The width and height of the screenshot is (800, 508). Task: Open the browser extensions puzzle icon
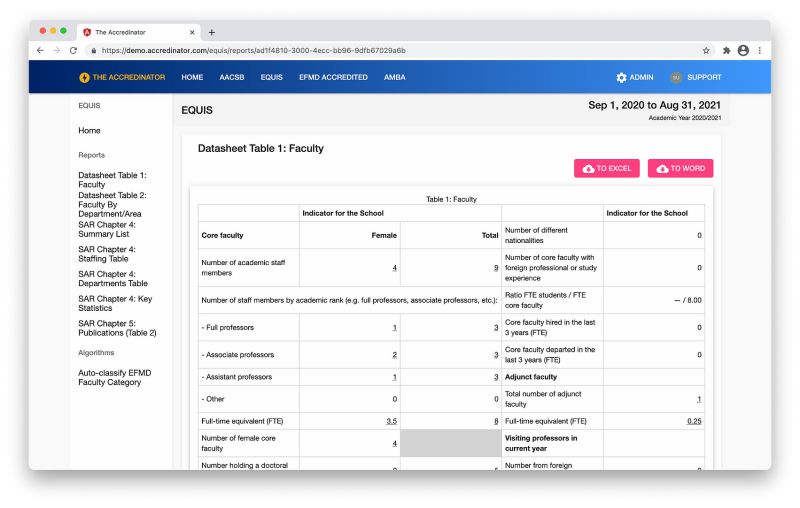click(727, 50)
